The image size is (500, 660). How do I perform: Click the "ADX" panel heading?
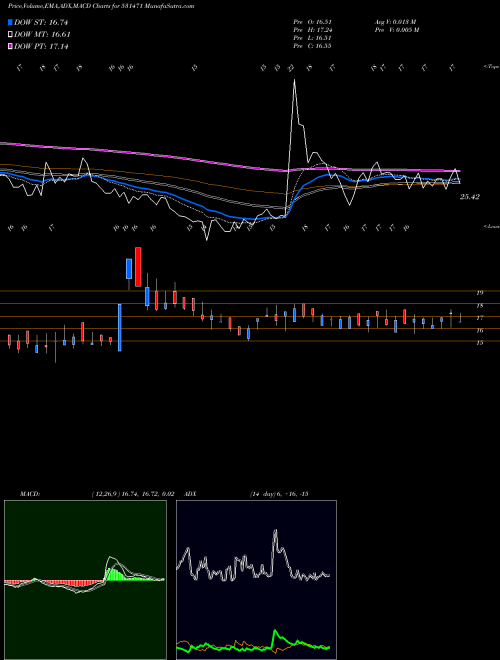tap(190, 494)
